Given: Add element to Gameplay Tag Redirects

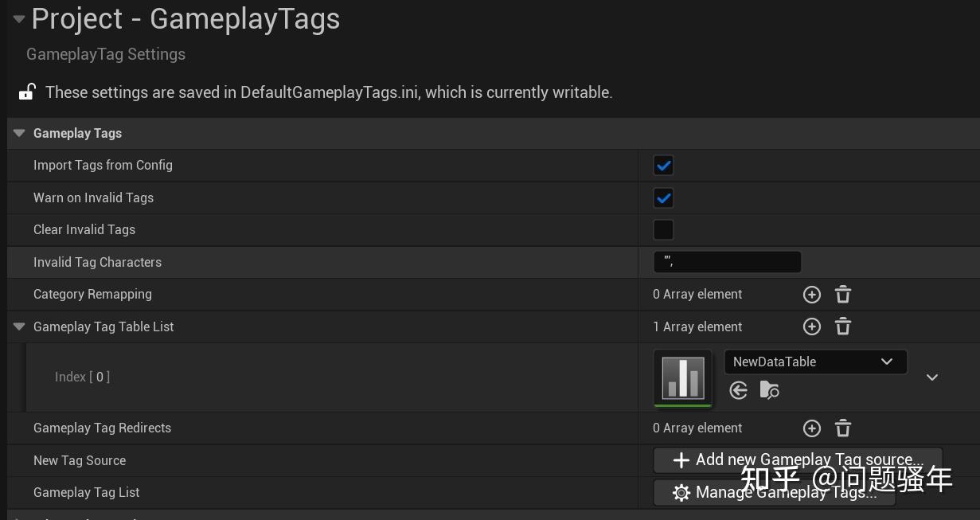Looking at the screenshot, I should (x=811, y=428).
